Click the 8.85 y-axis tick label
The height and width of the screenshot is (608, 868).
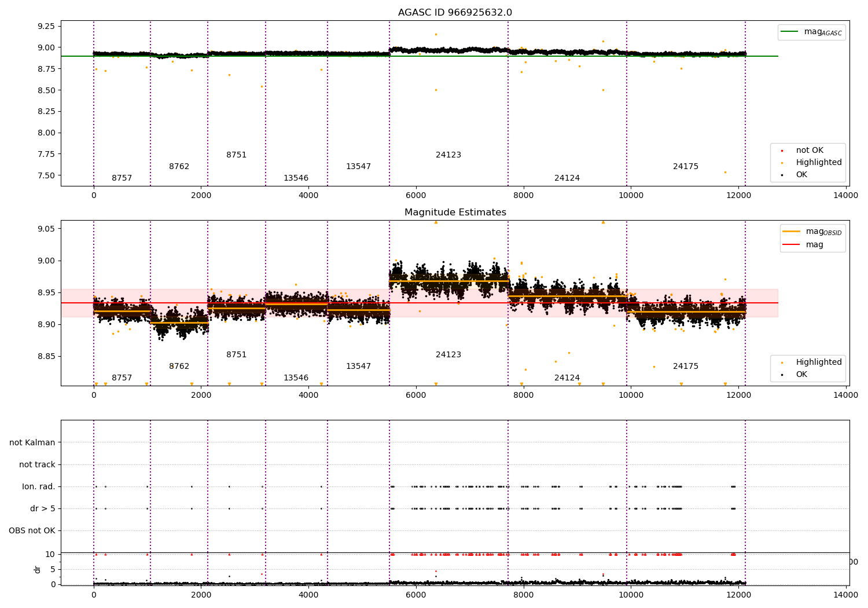tap(46, 356)
